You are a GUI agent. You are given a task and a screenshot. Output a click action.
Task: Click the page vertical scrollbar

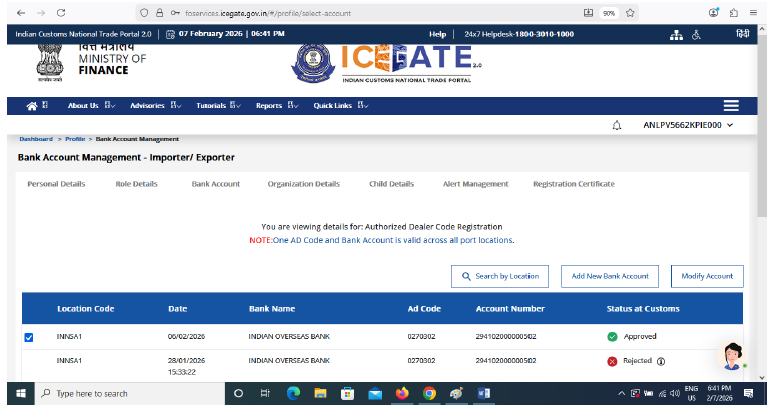pos(762,125)
